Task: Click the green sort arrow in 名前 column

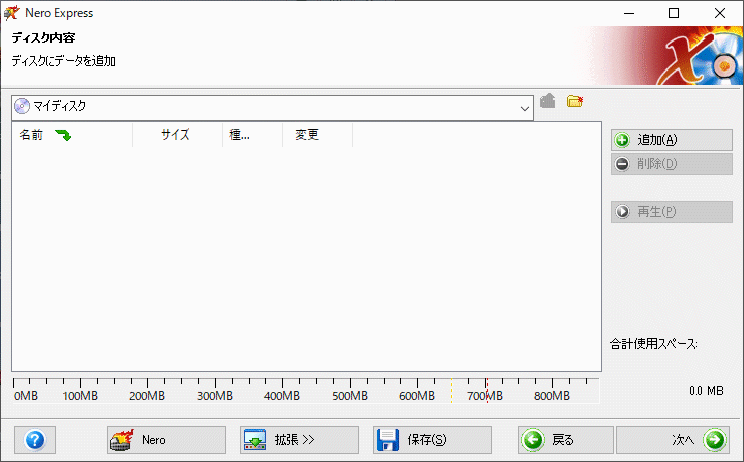Action: pyautogui.click(x=63, y=136)
